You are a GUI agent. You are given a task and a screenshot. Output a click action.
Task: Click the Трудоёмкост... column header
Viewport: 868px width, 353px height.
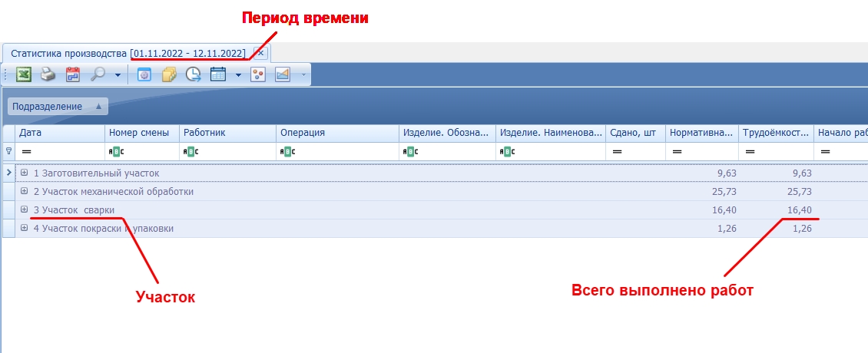tap(776, 133)
